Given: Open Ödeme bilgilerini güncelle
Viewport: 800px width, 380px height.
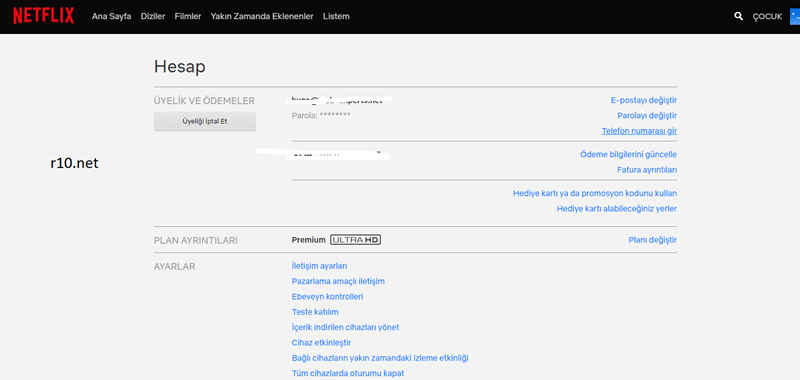Looking at the screenshot, I should 628,154.
